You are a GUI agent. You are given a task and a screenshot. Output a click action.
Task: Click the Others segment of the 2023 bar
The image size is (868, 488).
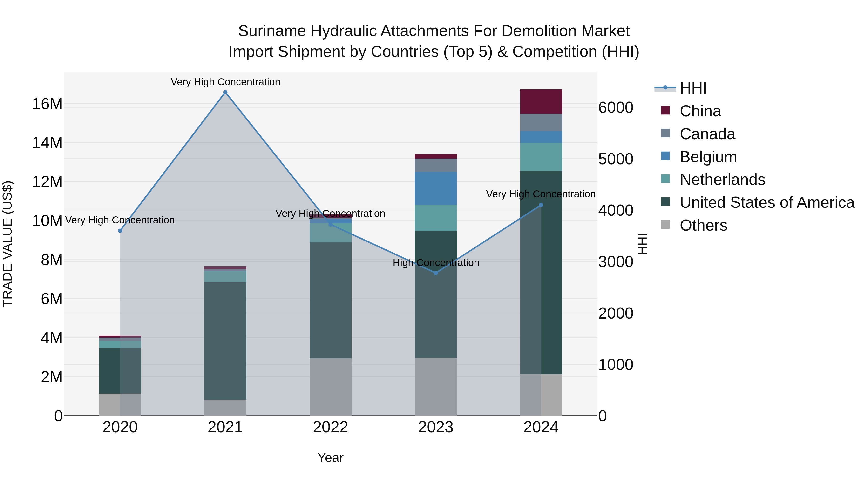pyautogui.click(x=436, y=387)
